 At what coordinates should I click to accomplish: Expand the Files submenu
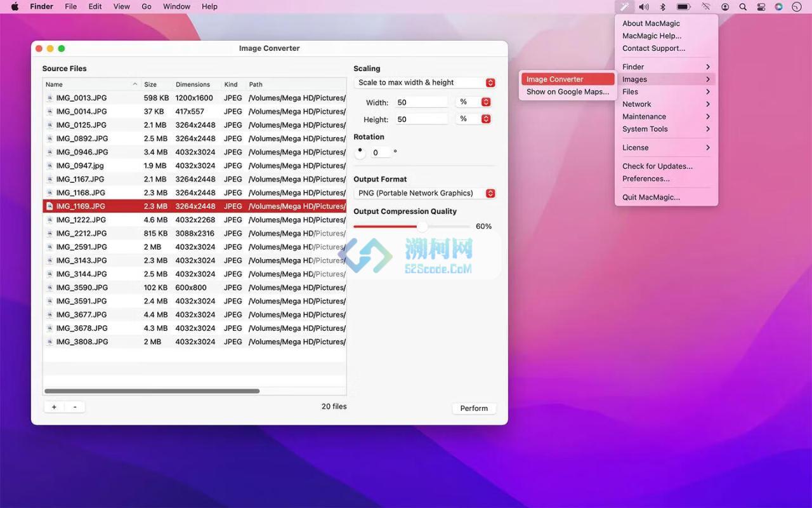[666, 91]
